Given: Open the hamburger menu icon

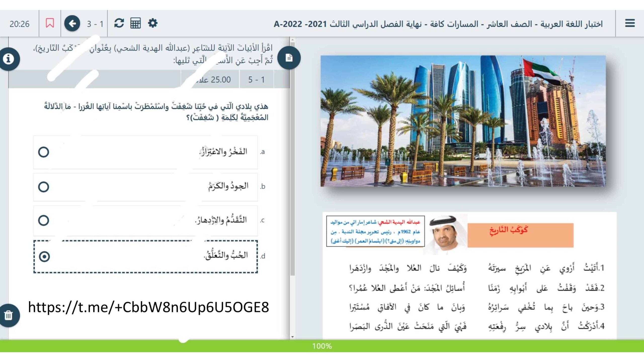Looking at the screenshot, I should click(630, 23).
